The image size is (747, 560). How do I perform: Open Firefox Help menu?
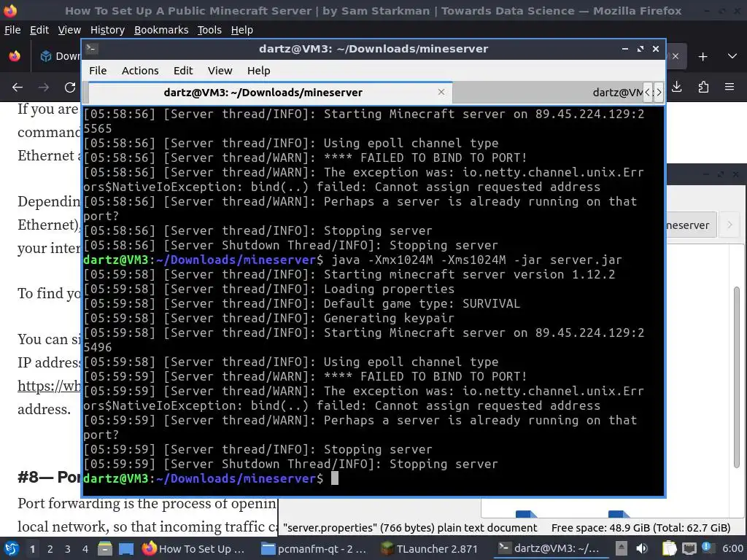tap(242, 30)
